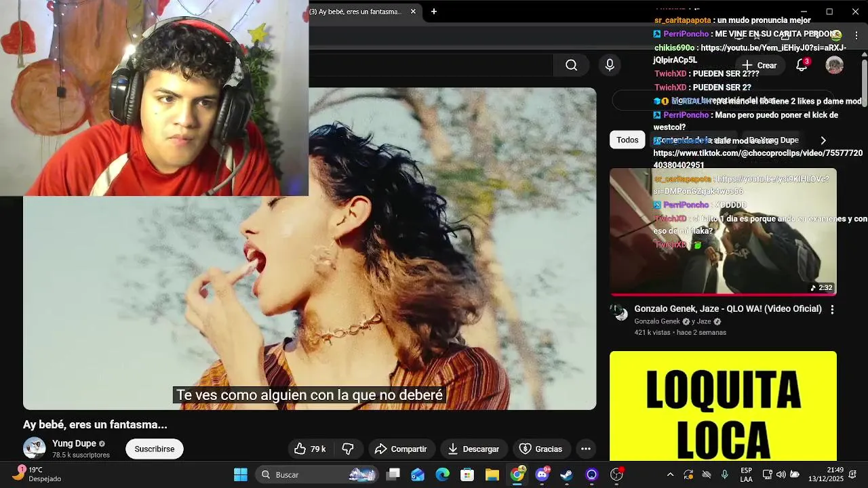The height and width of the screenshot is (488, 868).
Task: Like the video with 79 k likes
Action: (310, 449)
